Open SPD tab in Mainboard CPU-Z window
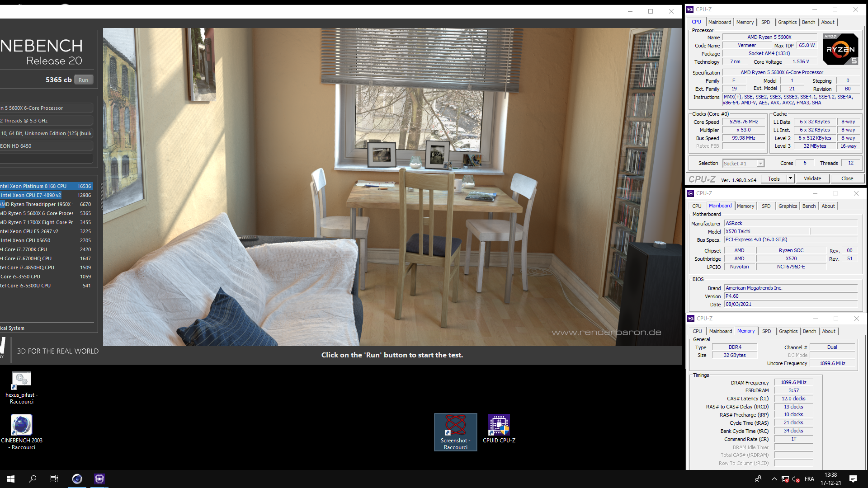The width and height of the screenshot is (868, 488). tap(766, 206)
